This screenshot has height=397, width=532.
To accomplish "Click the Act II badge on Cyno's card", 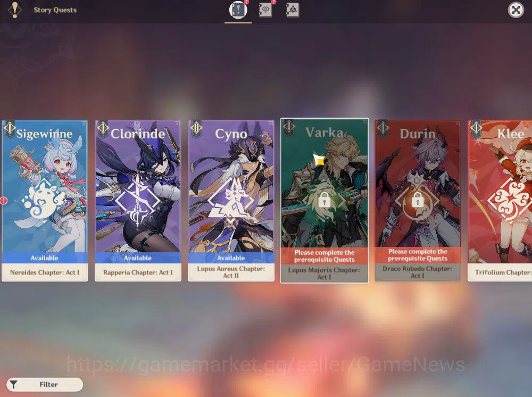I will click(x=196, y=129).
